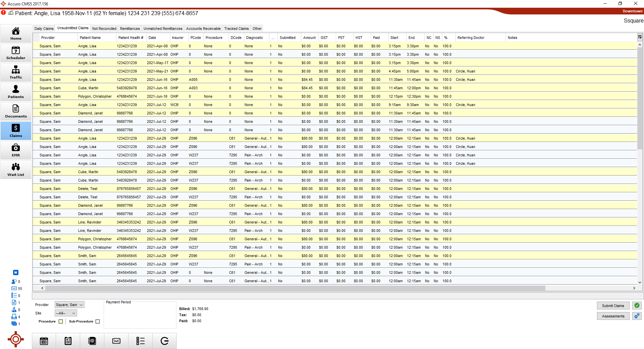644x349 pixels.
Task: Open the mail inbox status icon showing 1
Action: [x=14, y=324]
